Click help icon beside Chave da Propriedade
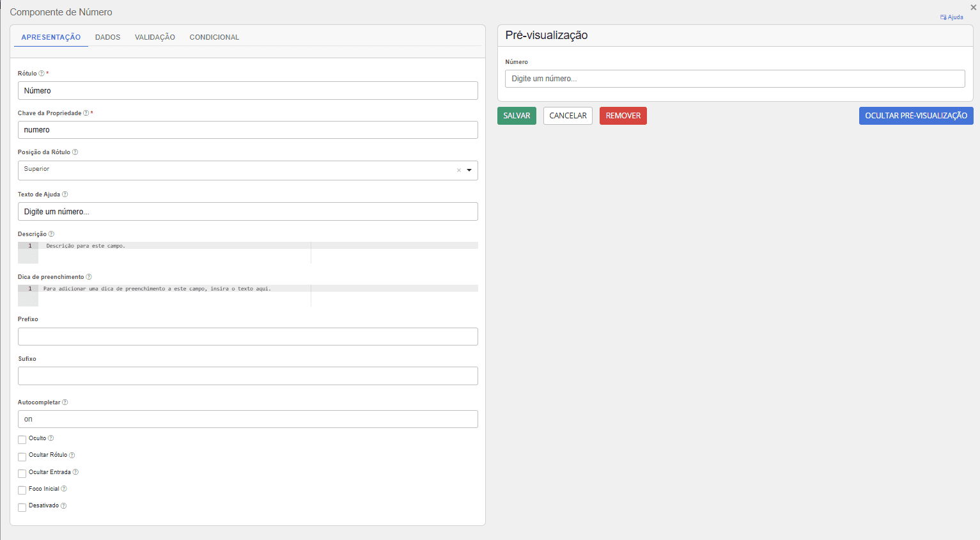This screenshot has width=980, height=540. pyautogui.click(x=86, y=113)
